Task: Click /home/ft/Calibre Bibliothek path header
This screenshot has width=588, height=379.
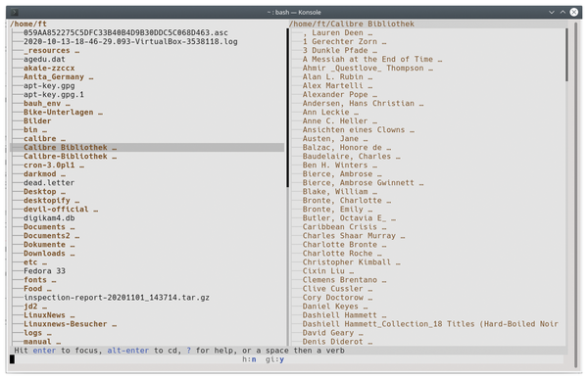Action: (x=352, y=24)
